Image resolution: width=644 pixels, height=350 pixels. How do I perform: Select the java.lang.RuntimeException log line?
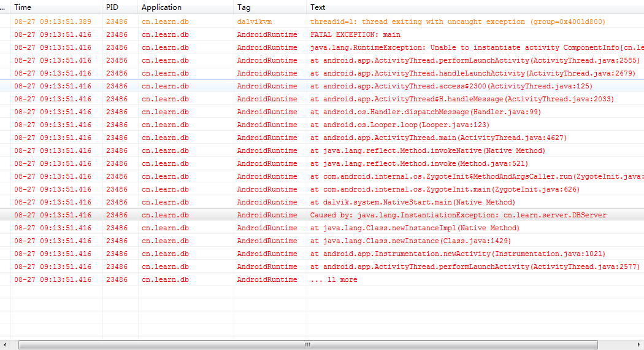point(322,47)
